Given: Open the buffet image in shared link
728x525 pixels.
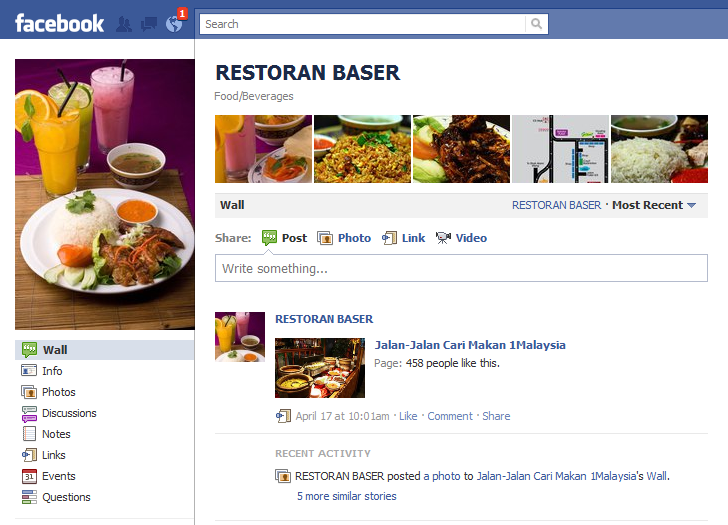Looking at the screenshot, I should [x=320, y=368].
